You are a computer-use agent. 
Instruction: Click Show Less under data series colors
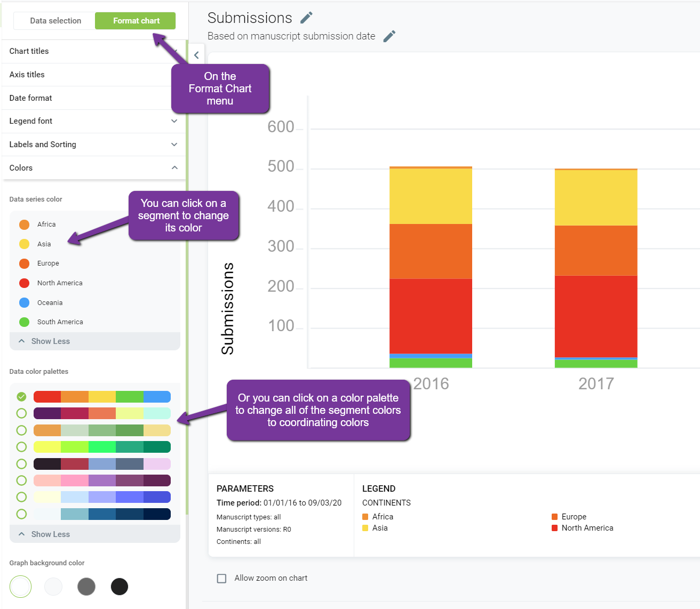click(x=50, y=341)
